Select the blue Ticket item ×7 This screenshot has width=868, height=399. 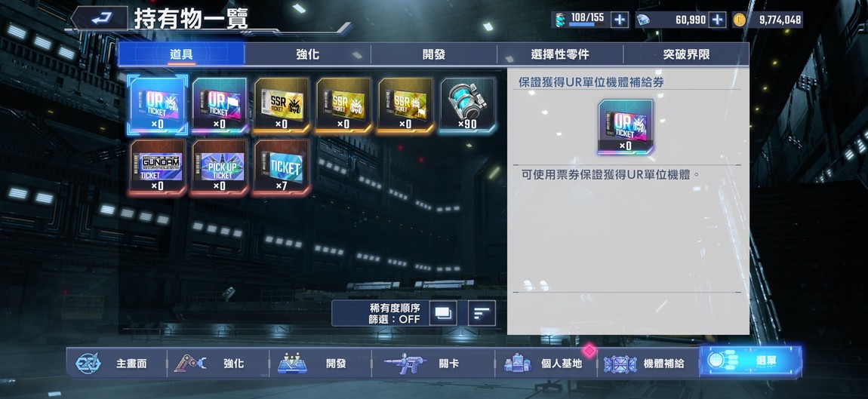point(282,167)
